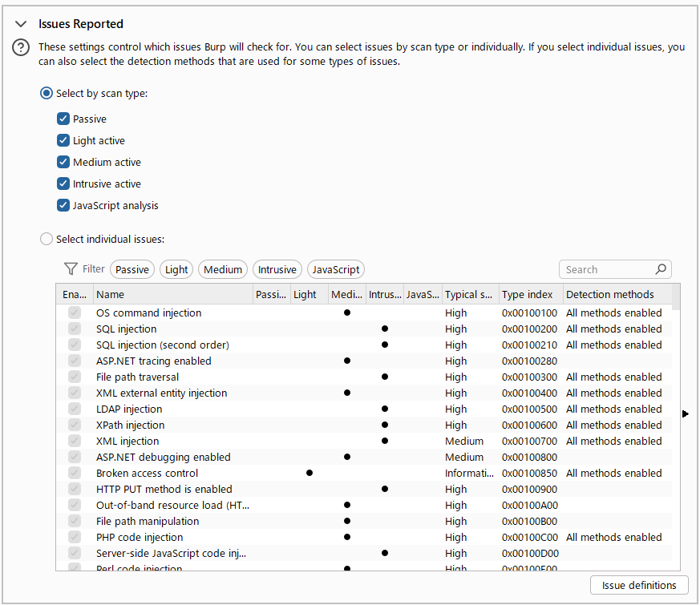
Task: Click the circular help icon
Action: coord(20,47)
